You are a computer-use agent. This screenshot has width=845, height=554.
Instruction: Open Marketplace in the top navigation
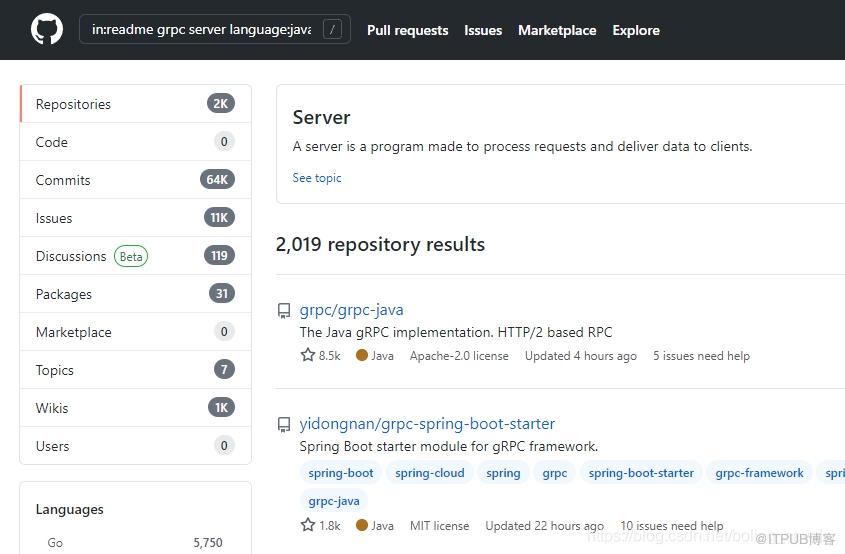(557, 30)
